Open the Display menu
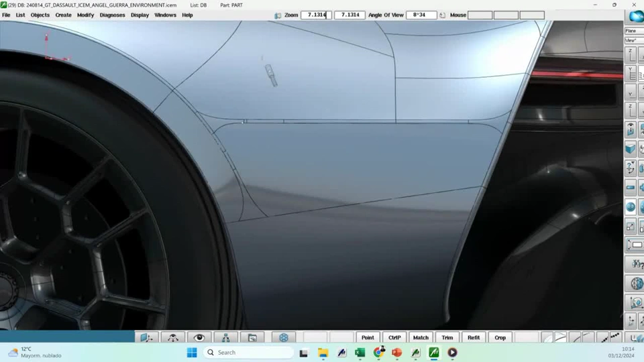The width and height of the screenshot is (644, 362). (140, 15)
